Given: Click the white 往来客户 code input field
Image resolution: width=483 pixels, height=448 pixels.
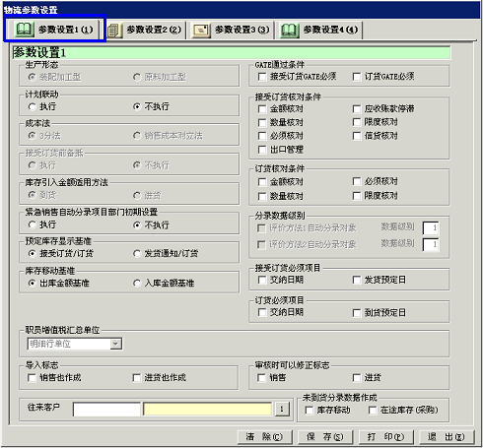Looking at the screenshot, I should (106, 410).
